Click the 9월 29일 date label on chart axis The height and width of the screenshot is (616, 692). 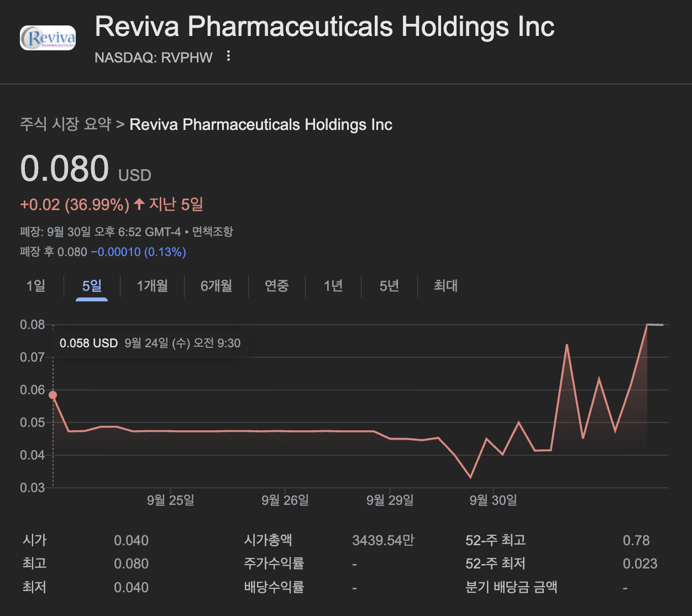(x=390, y=500)
